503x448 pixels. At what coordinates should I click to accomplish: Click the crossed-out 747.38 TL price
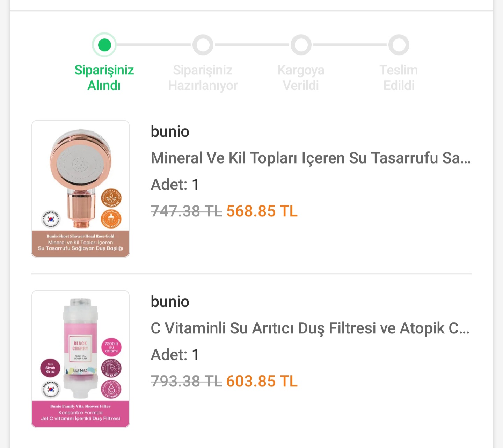click(186, 211)
